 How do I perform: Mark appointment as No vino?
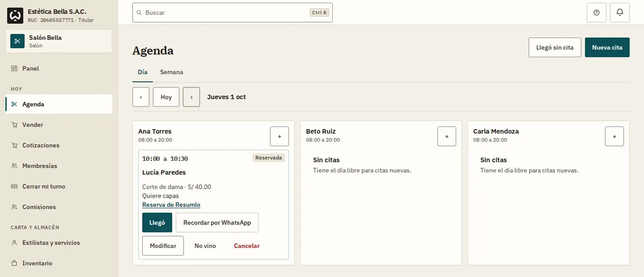pos(205,245)
